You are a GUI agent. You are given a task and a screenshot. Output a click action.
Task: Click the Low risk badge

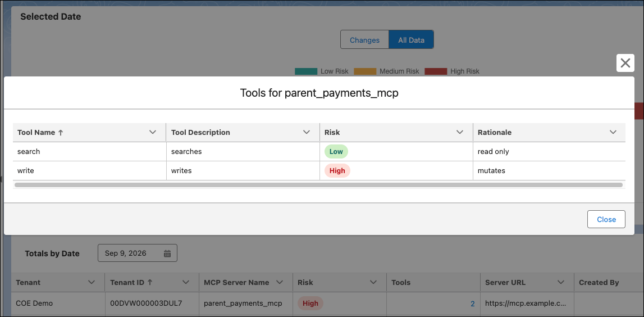336,151
